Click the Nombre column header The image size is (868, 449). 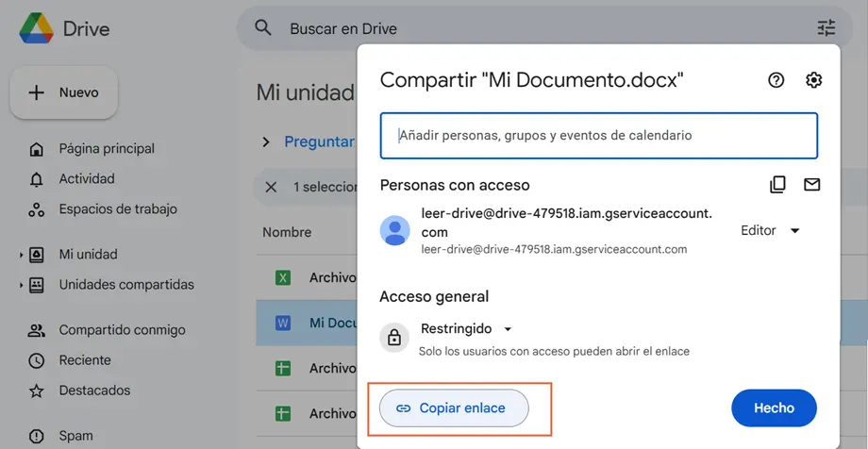pos(287,232)
